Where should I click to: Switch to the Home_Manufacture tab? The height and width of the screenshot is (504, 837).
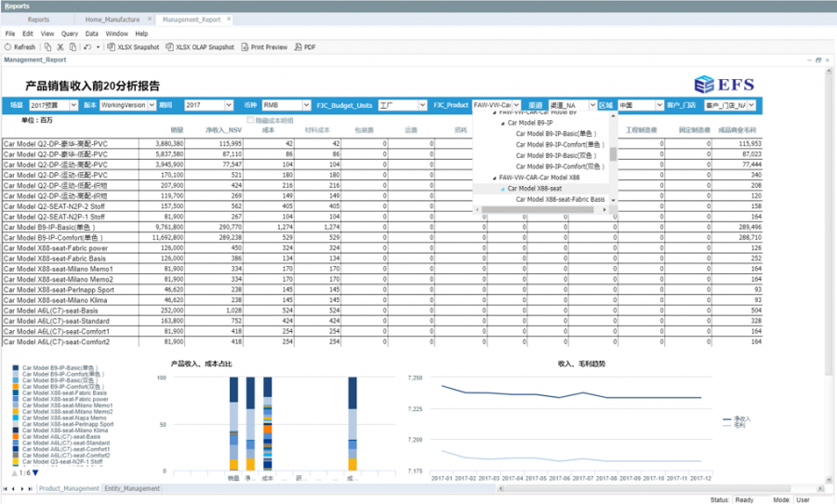pyautogui.click(x=113, y=20)
